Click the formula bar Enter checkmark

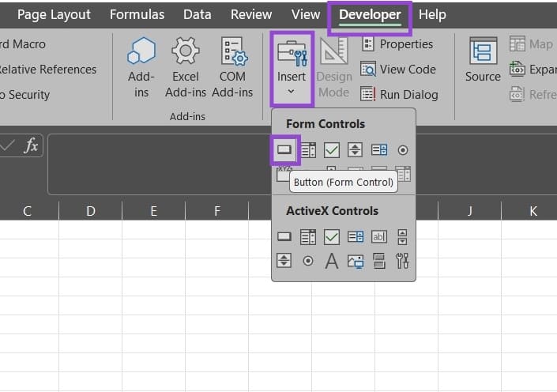[7, 145]
